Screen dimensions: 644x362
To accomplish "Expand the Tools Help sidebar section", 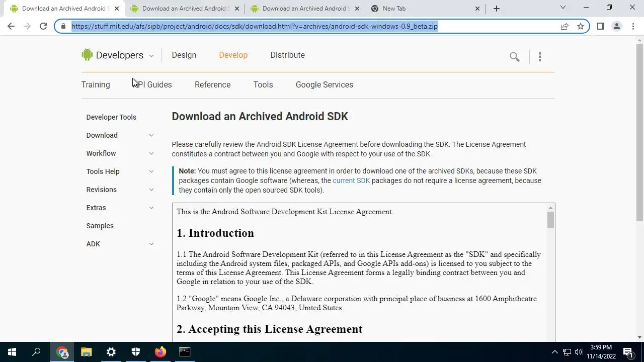I will 151,171.
